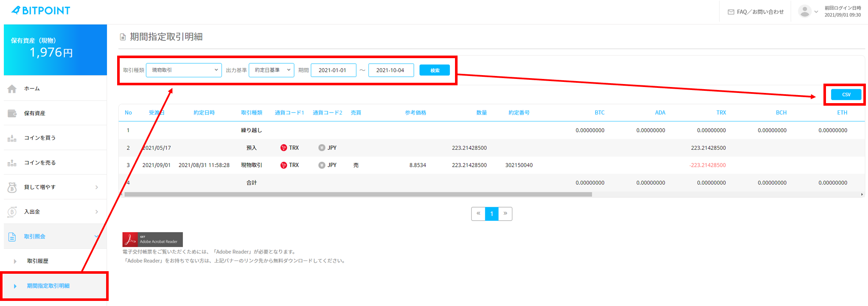Click the page title document icon

click(x=123, y=37)
